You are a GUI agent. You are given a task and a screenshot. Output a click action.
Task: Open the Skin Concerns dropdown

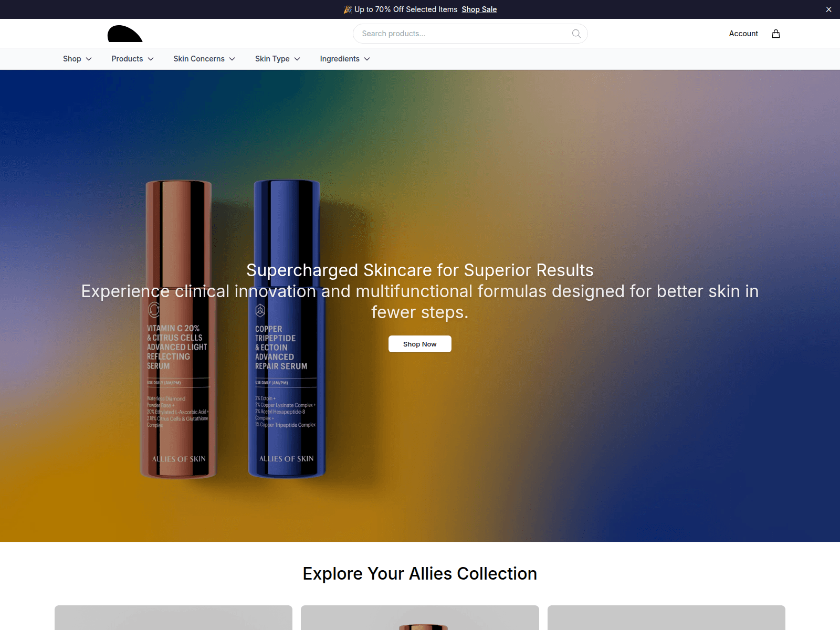point(204,59)
